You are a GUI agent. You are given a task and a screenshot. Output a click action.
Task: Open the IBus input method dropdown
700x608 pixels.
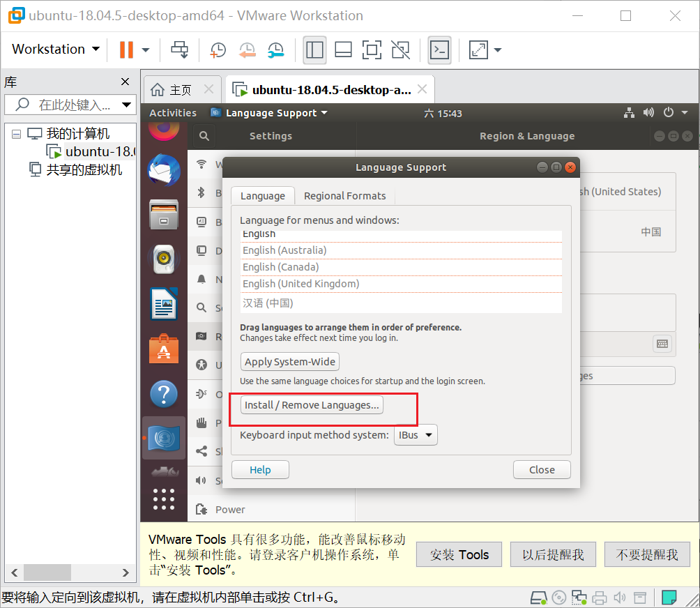[x=416, y=435]
